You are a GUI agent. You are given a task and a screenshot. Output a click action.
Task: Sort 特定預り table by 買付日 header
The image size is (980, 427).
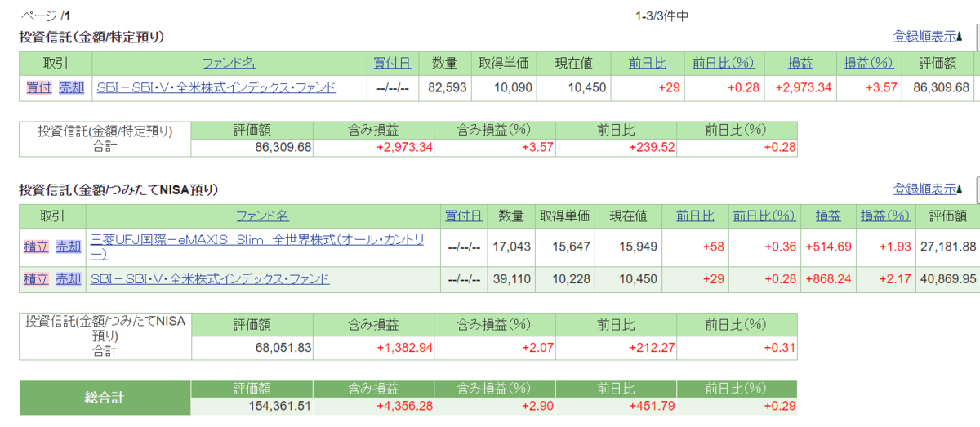click(392, 63)
